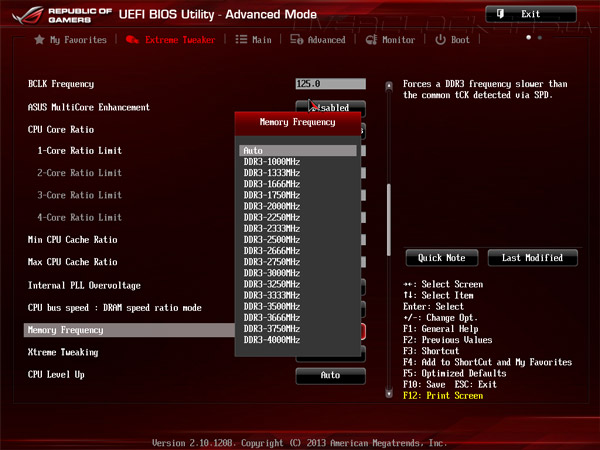Select ASUS MultiCore Enhancement row

pyautogui.click(x=89, y=107)
